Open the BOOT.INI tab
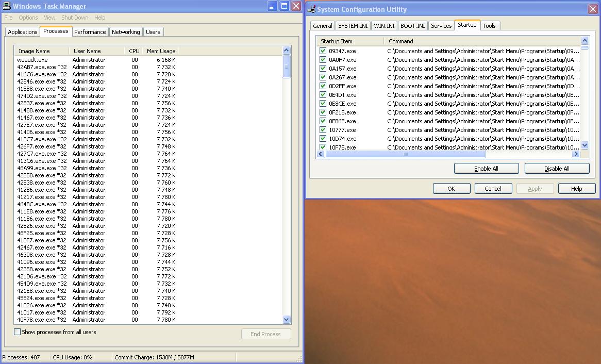 (x=412, y=26)
